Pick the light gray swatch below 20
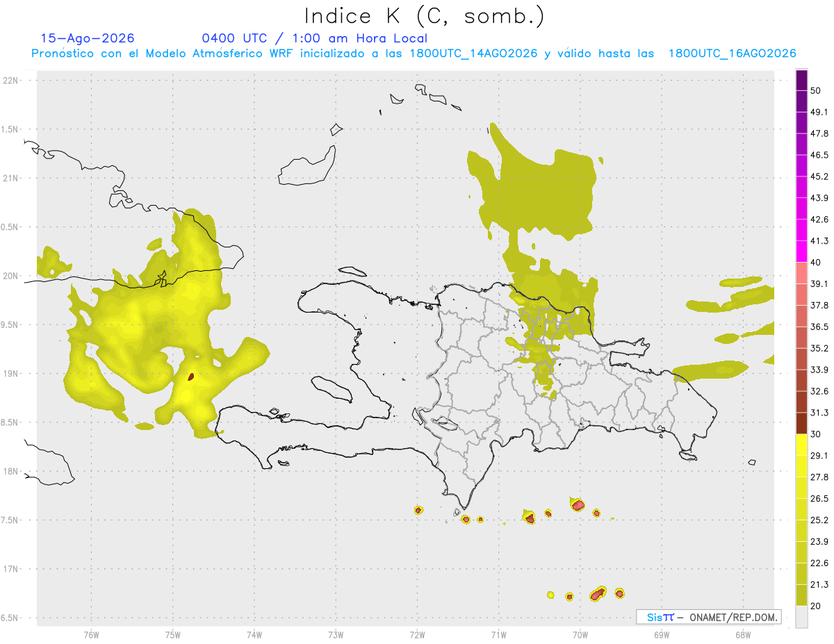This screenshot has height=644, width=834. pyautogui.click(x=801, y=616)
